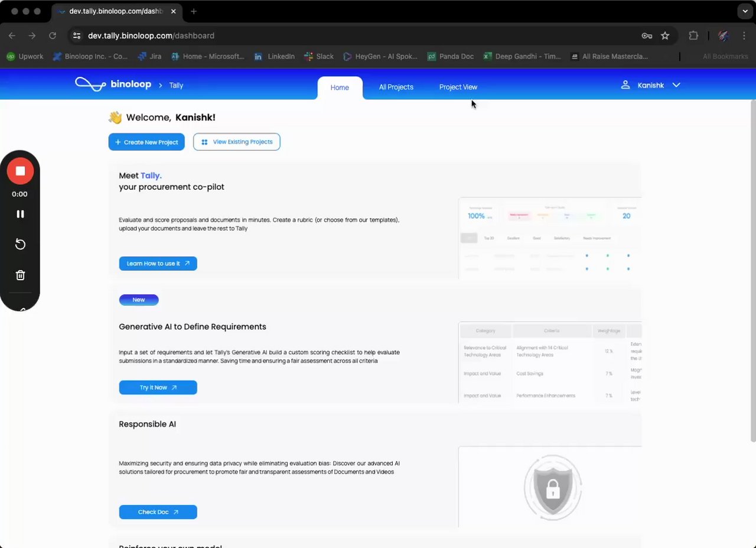
Task: Click the Try it Now button
Action: (x=158, y=388)
